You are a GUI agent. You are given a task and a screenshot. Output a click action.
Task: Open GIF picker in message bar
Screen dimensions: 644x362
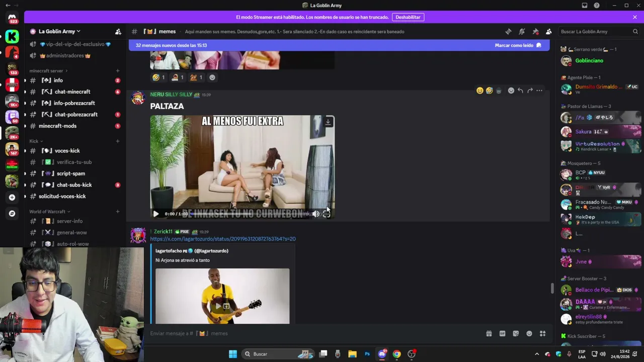[502, 333]
